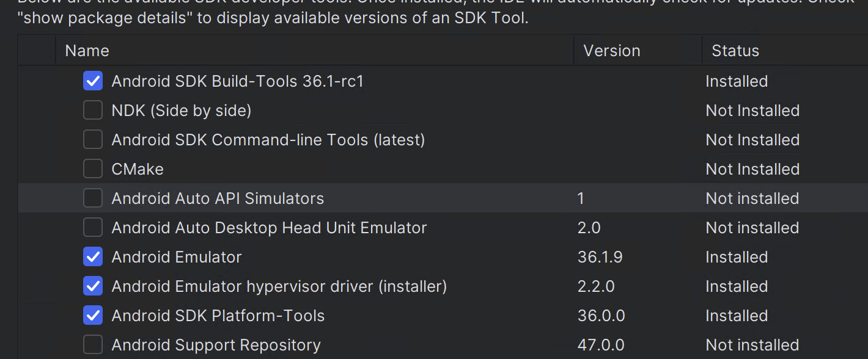The height and width of the screenshot is (359, 868).
Task: Uncheck the Android Emulator checkbox
Action: 93,257
